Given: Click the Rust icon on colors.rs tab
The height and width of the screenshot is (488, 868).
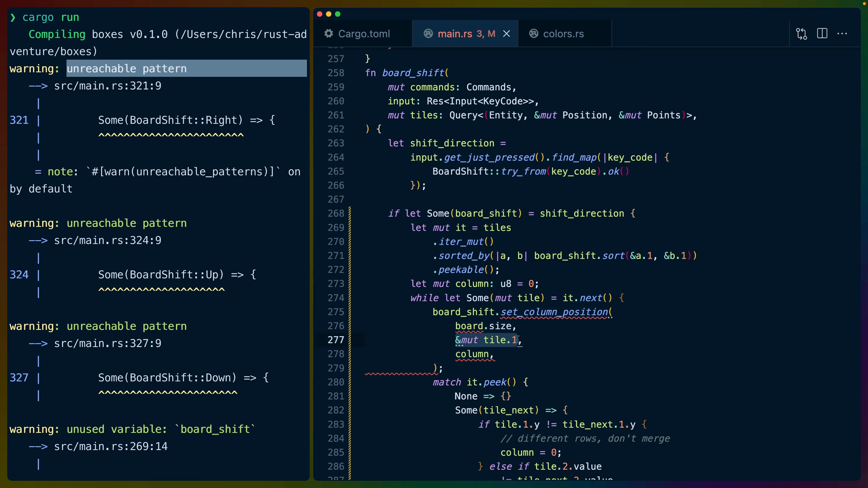Looking at the screenshot, I should [x=534, y=33].
